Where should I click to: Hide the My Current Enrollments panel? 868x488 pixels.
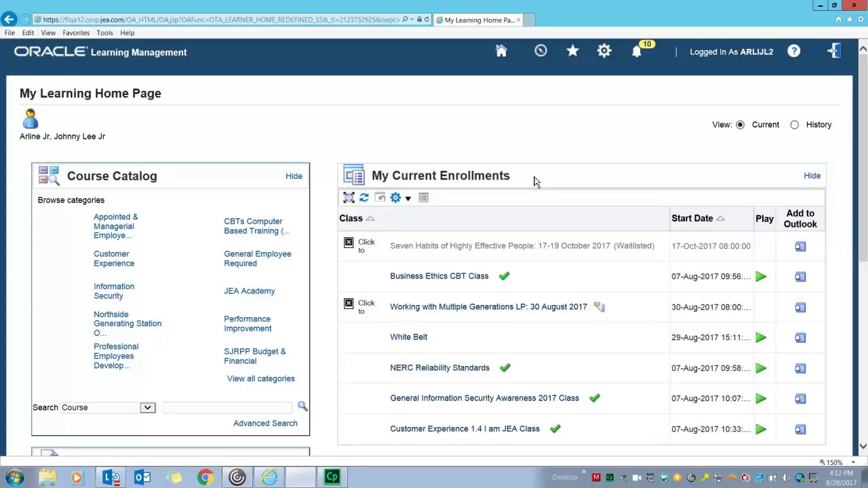coord(812,176)
